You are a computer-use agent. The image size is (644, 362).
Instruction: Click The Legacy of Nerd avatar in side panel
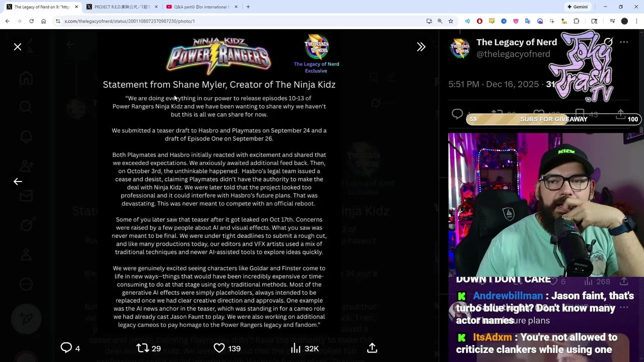(459, 48)
